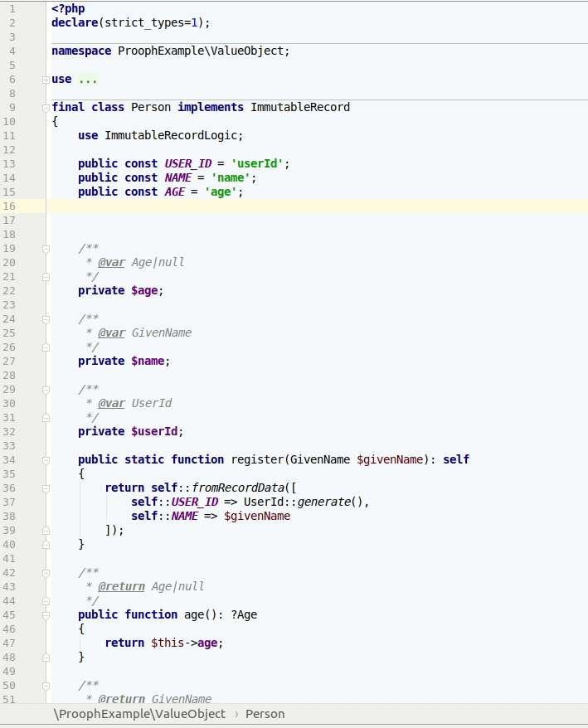Screen dimensions: 588x728
Task: Click the register method name
Action: click(x=257, y=459)
